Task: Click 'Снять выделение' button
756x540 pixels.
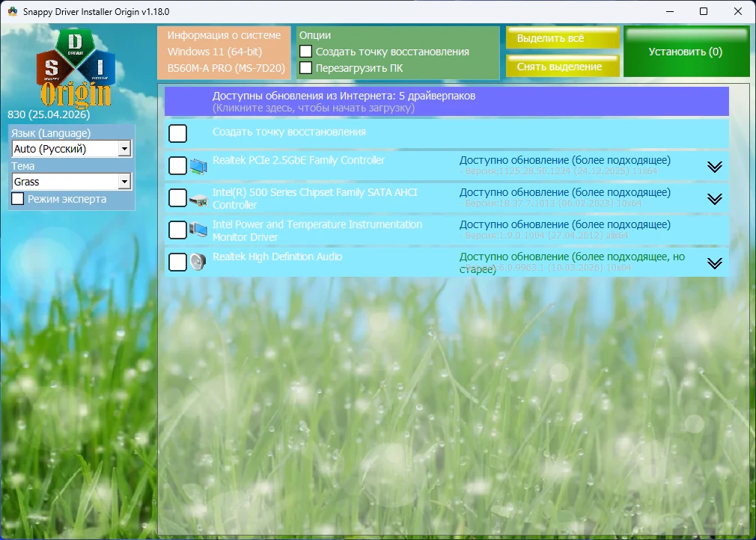Action: pos(563,66)
